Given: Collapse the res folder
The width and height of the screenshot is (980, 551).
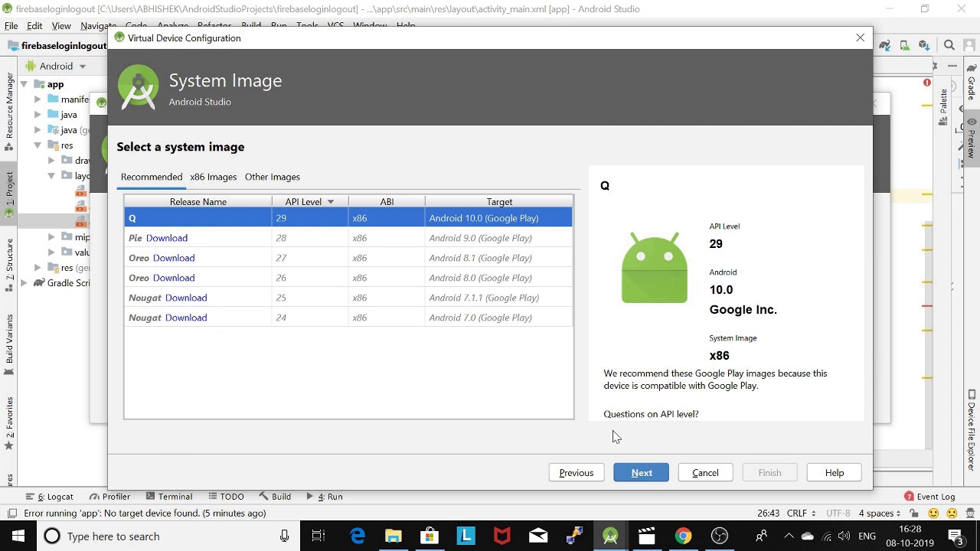Looking at the screenshot, I should pos(38,145).
